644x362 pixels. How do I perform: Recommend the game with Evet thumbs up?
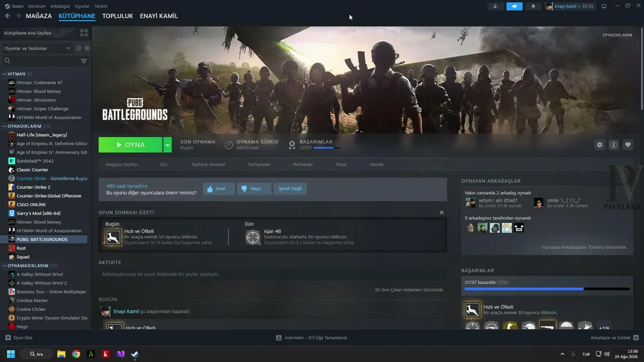pos(219,189)
